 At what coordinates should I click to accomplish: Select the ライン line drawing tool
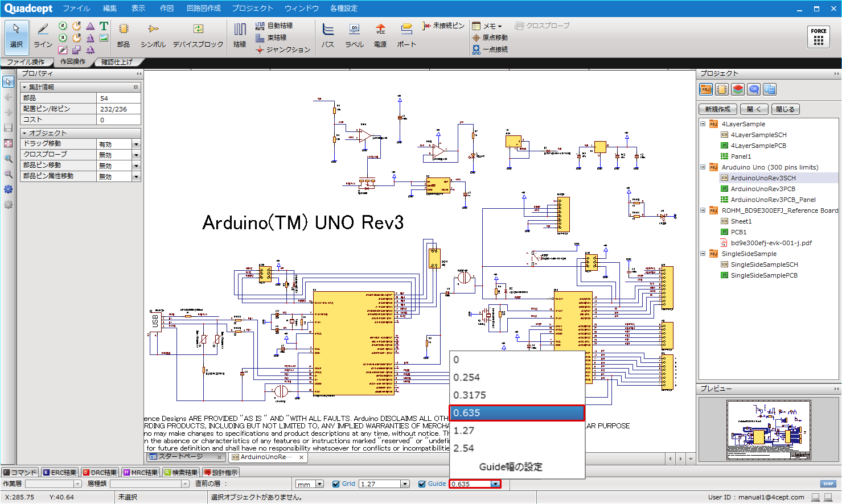click(x=43, y=35)
